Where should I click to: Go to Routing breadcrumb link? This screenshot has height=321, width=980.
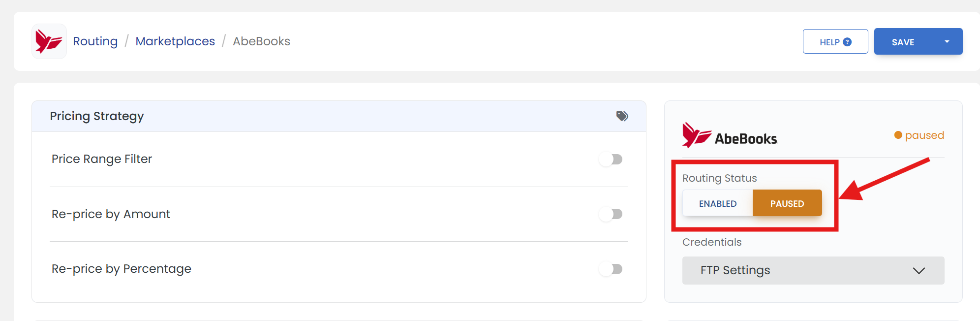point(95,41)
